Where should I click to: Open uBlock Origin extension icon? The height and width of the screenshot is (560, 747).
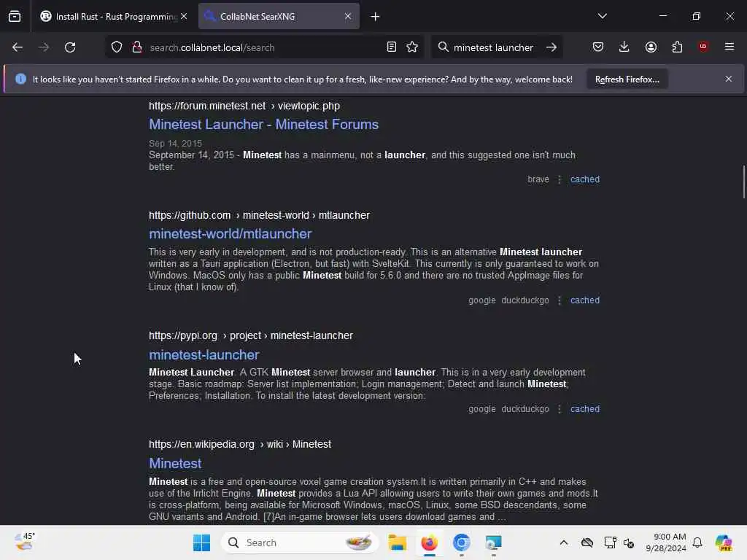click(703, 47)
